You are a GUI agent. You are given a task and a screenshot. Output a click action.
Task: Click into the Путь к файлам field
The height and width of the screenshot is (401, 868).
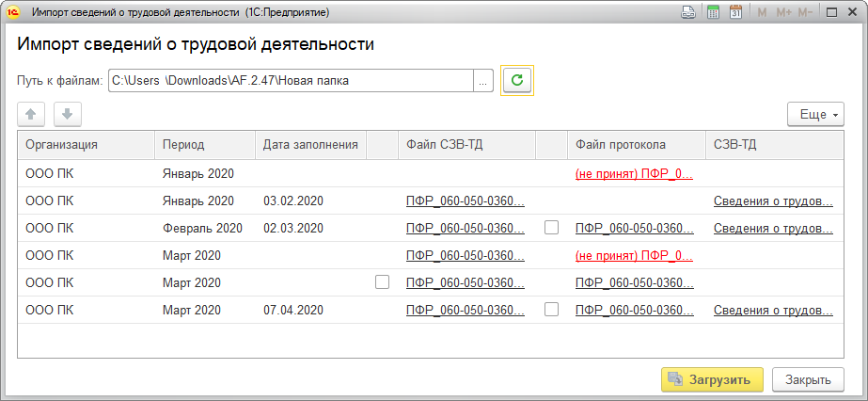pyautogui.click(x=290, y=81)
